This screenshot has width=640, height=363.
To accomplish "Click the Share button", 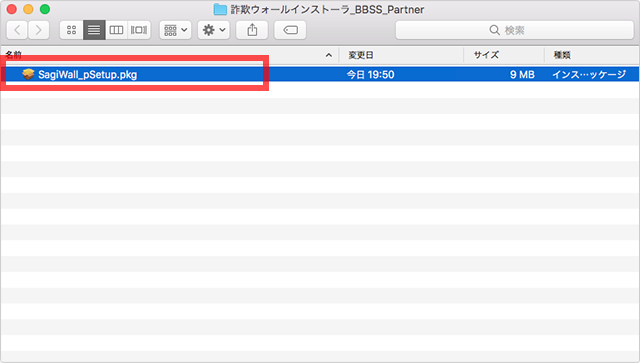I will click(252, 30).
